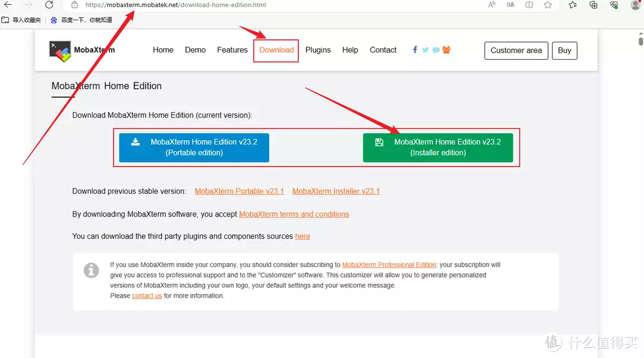Open the Demo menu item
Screen dimensions: 644x358
[x=195, y=50]
